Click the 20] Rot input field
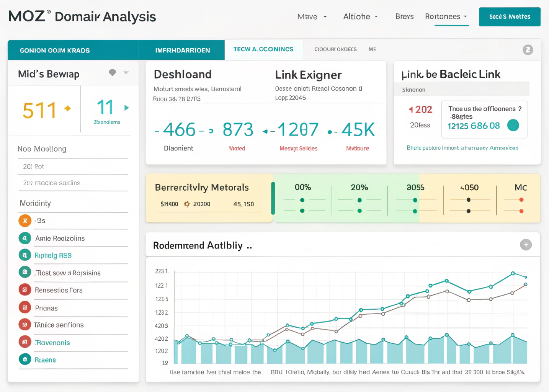This screenshot has height=392, width=549. [73, 166]
